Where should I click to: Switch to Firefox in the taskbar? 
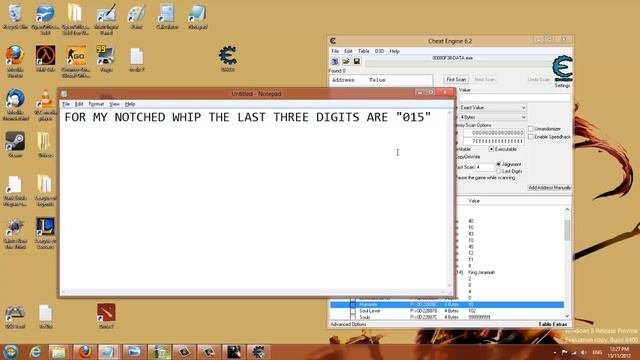pos(84,352)
